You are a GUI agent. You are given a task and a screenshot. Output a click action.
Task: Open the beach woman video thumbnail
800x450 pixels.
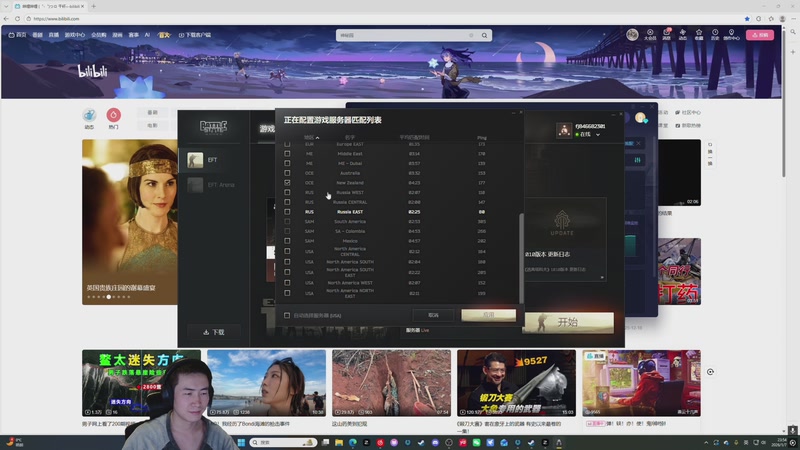266,383
